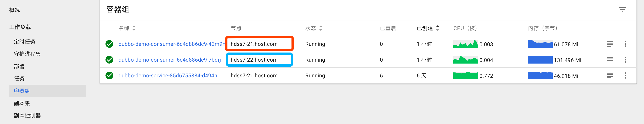Click node cell of dubbo-demo-service pod
The width and height of the screenshot is (644, 124).
pyautogui.click(x=254, y=75)
